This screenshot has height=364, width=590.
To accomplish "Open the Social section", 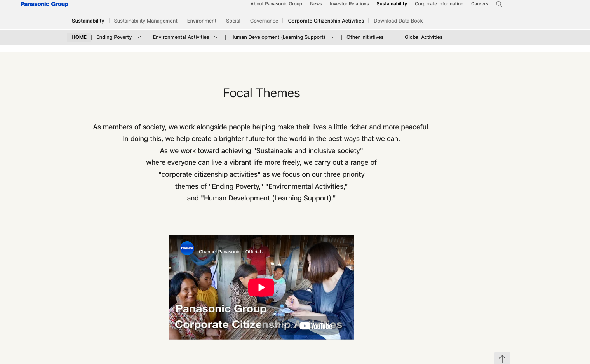I will point(233,21).
